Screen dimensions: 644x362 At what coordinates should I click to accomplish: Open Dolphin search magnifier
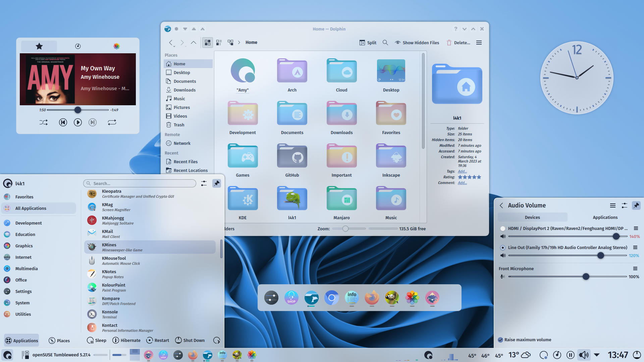pos(385,43)
